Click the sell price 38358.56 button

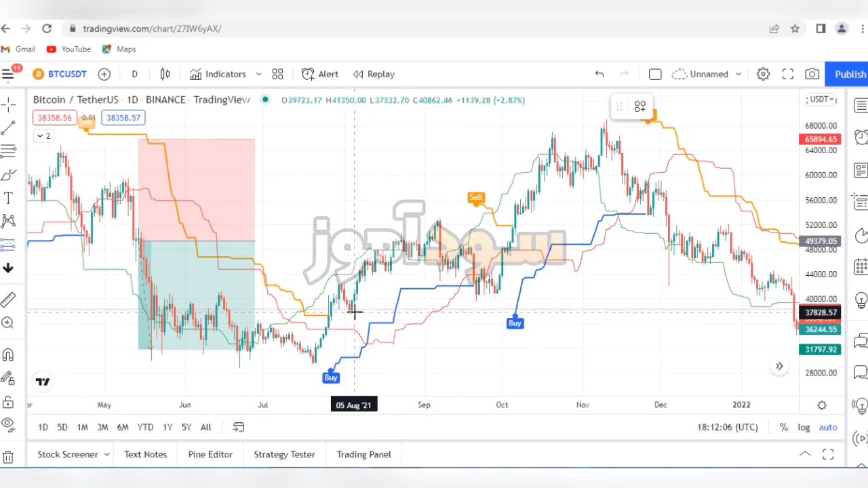54,118
